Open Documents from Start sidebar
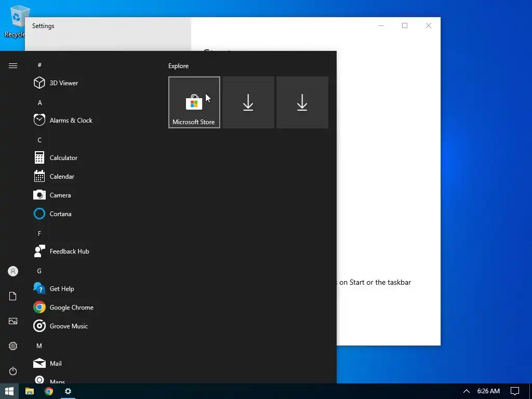The height and width of the screenshot is (399, 532). coord(13,296)
